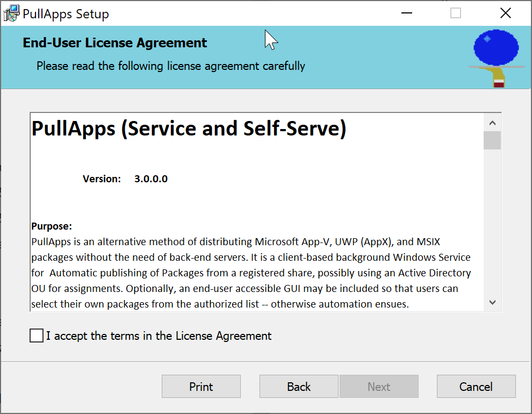532x414 pixels.
Task: Click the 'Purpose:' label in license
Action: (52, 226)
